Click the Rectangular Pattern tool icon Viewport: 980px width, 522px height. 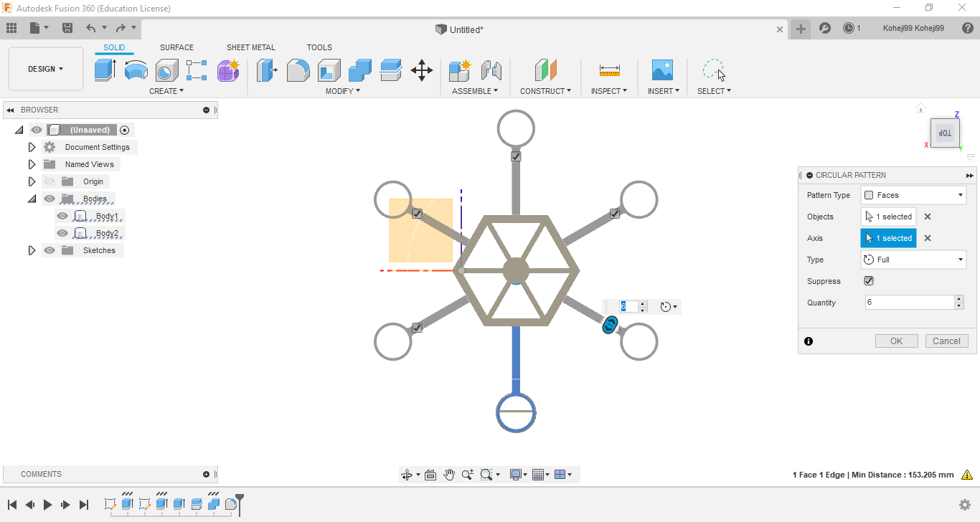(x=197, y=70)
